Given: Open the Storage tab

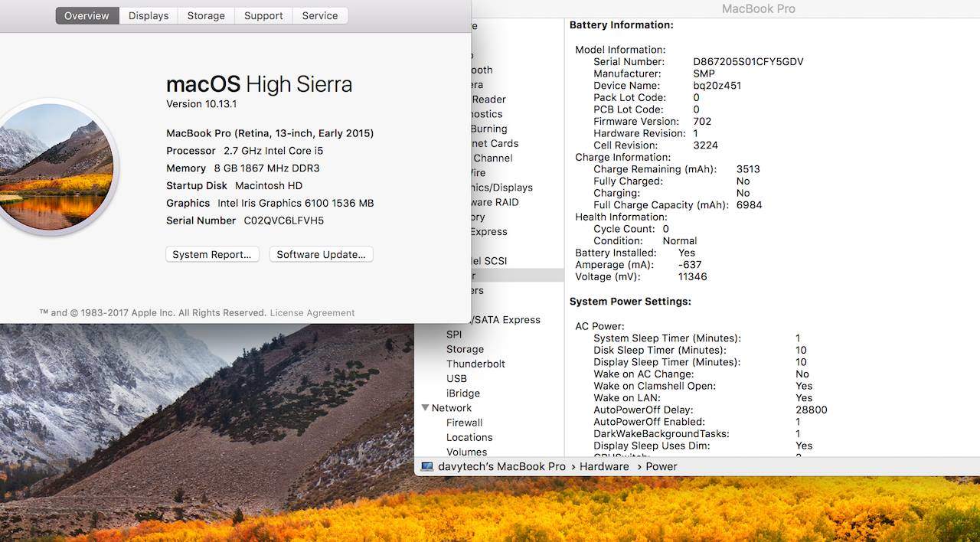Looking at the screenshot, I should coord(207,15).
